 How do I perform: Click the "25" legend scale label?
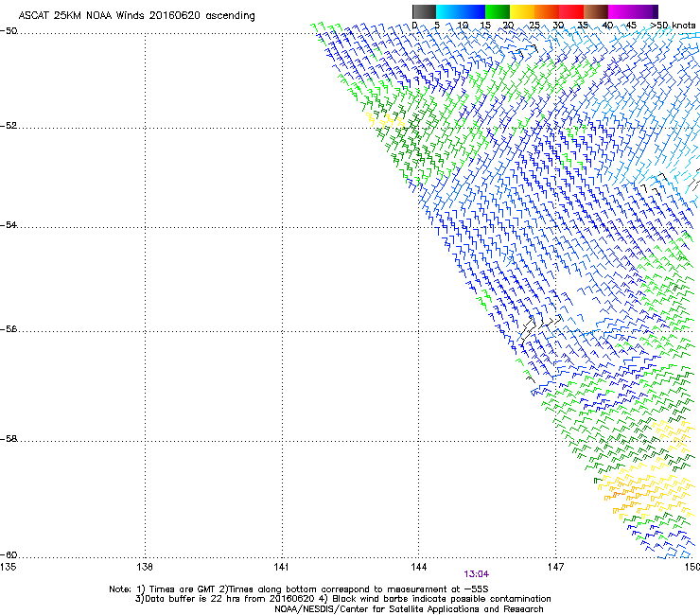(534, 26)
